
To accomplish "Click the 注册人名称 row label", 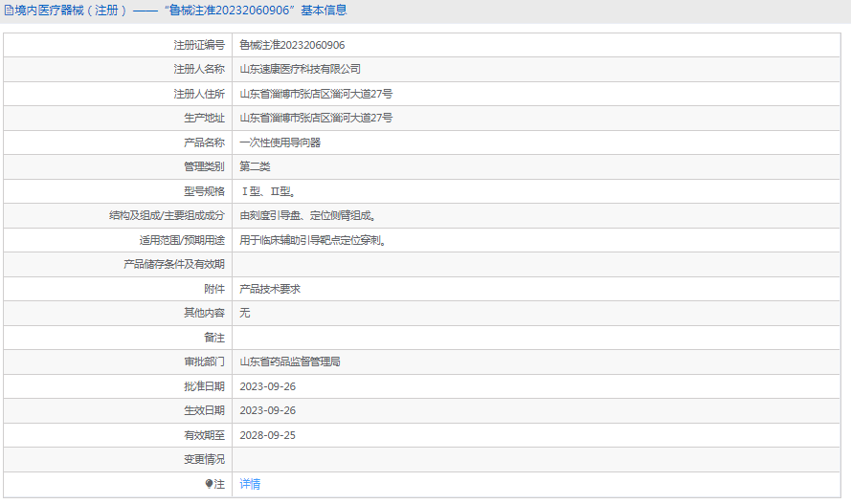I will 199,69.
